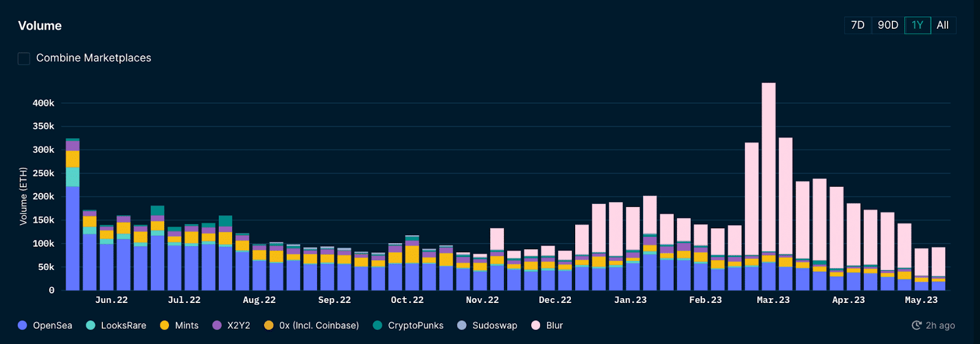Toggle the 0x (Incl. Coinbase) legend marker
Image resolution: width=980 pixels, height=344 pixels.
[x=268, y=326]
